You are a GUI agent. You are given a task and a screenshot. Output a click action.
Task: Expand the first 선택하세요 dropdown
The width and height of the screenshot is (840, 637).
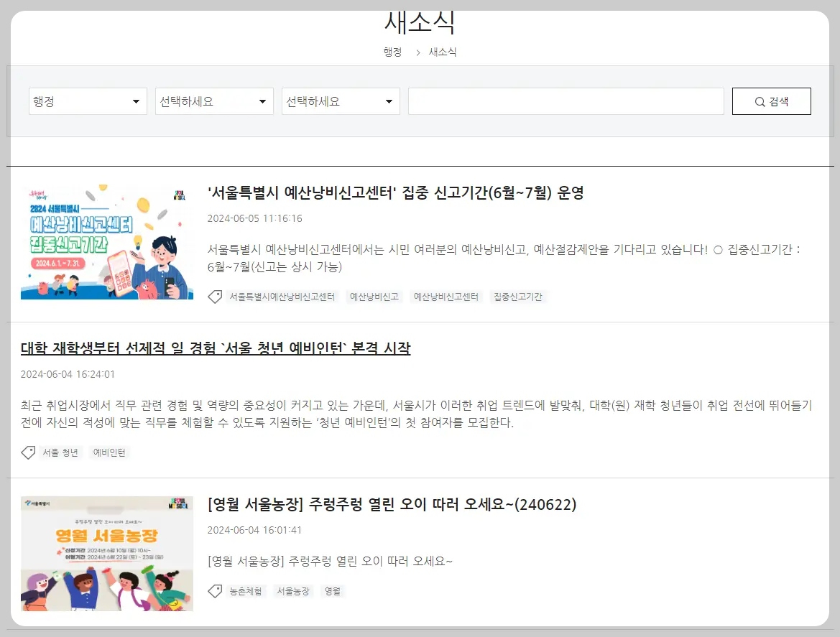pyautogui.click(x=214, y=101)
